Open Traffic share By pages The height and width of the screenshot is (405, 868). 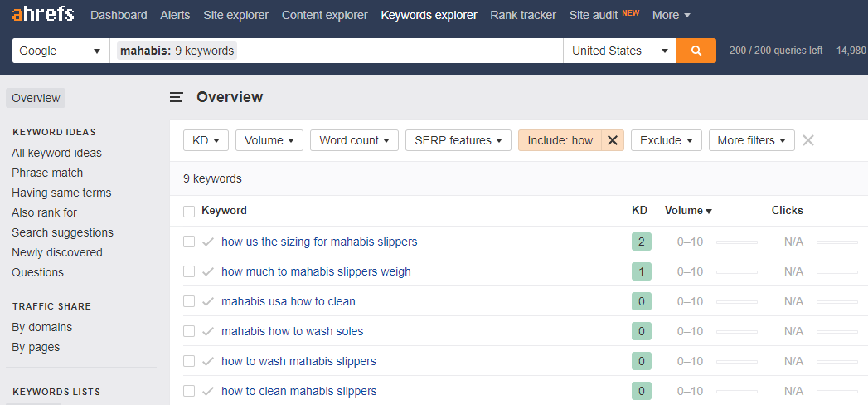pos(36,348)
